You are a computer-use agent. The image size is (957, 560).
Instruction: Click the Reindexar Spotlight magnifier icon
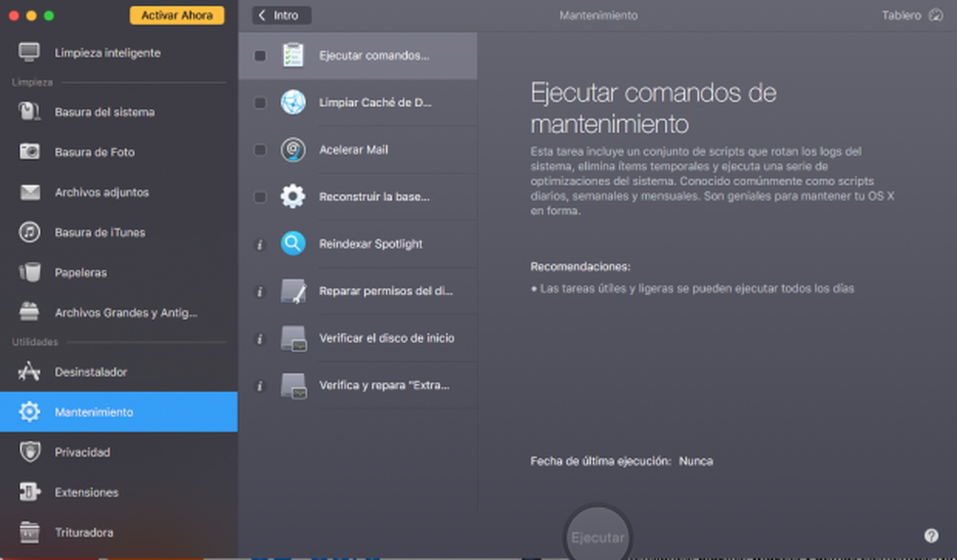click(293, 243)
